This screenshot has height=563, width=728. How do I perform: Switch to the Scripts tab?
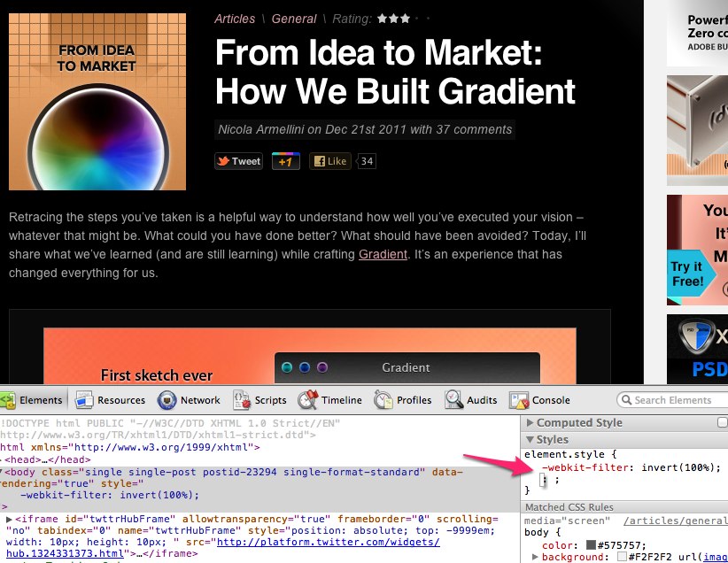point(259,400)
